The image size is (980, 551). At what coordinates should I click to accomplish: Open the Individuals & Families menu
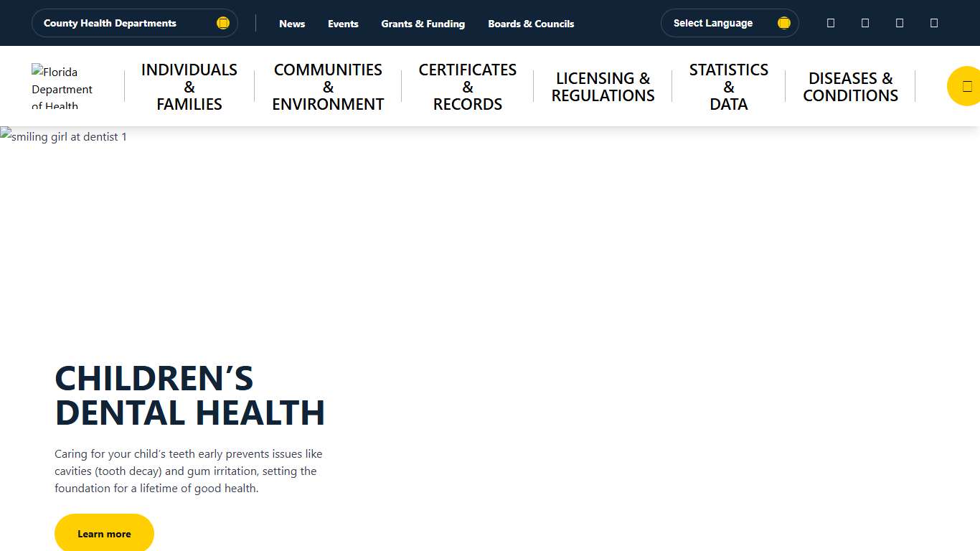189,86
